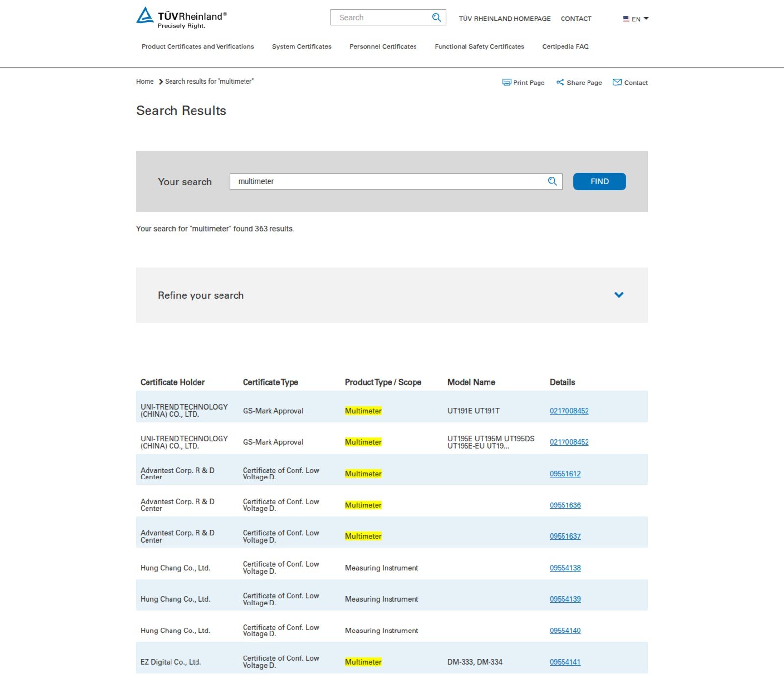Open System Certificates menu
The height and width of the screenshot is (681, 784).
click(302, 47)
